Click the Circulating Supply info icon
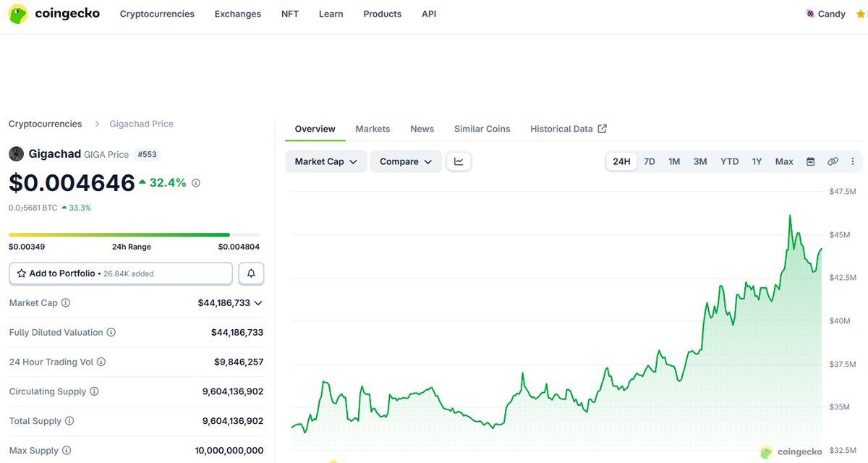This screenshot has height=463, width=868. pos(95,391)
